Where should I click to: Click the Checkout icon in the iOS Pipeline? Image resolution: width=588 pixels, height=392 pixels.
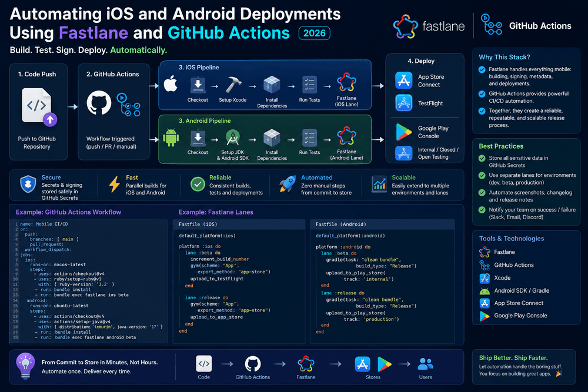pos(198,85)
